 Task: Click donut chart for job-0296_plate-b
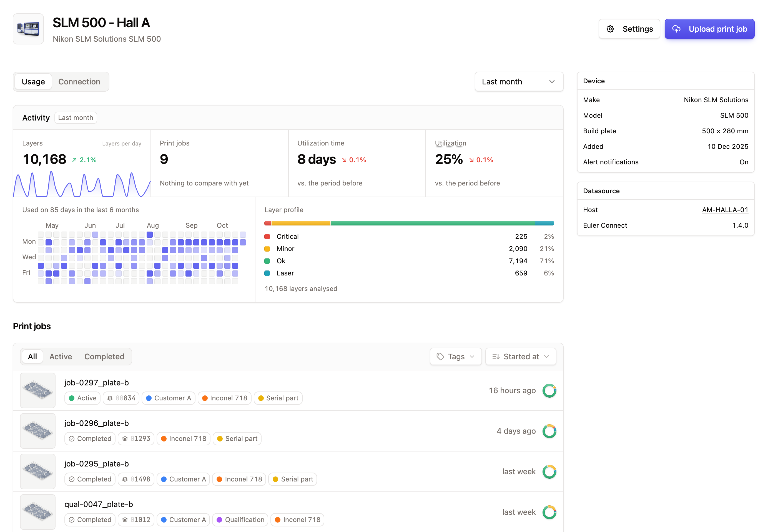pyautogui.click(x=549, y=431)
